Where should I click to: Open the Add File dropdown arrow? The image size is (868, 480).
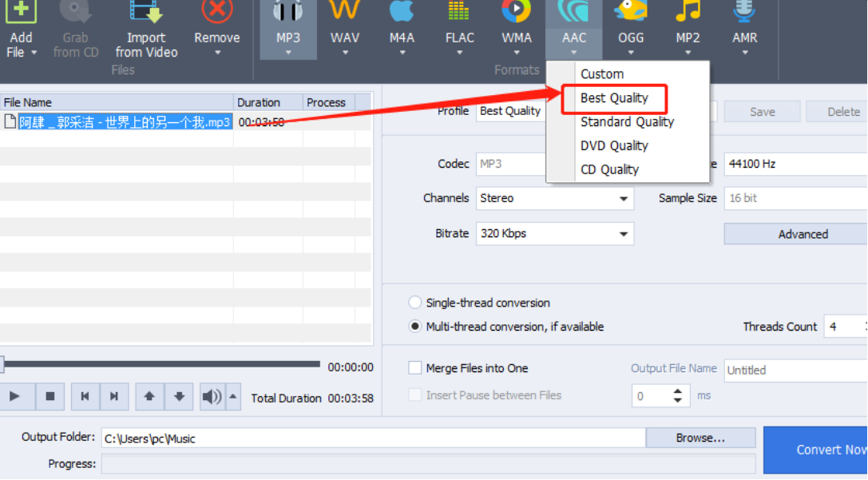coord(34,53)
